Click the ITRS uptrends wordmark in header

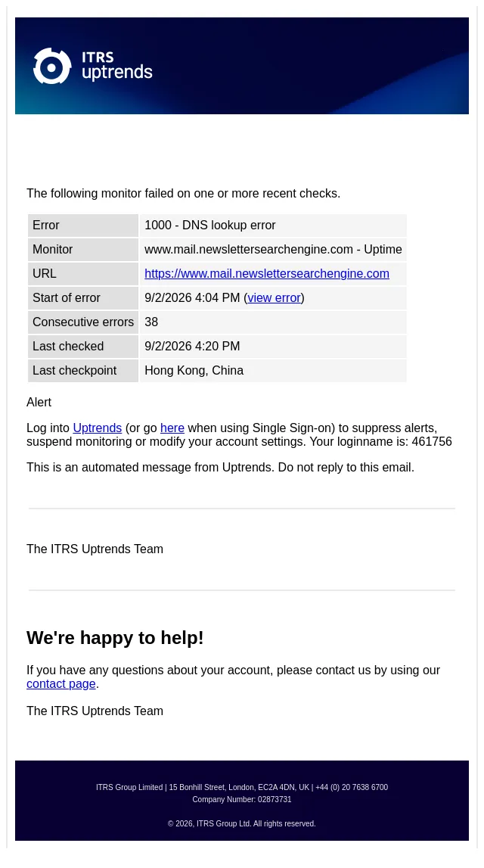point(116,66)
